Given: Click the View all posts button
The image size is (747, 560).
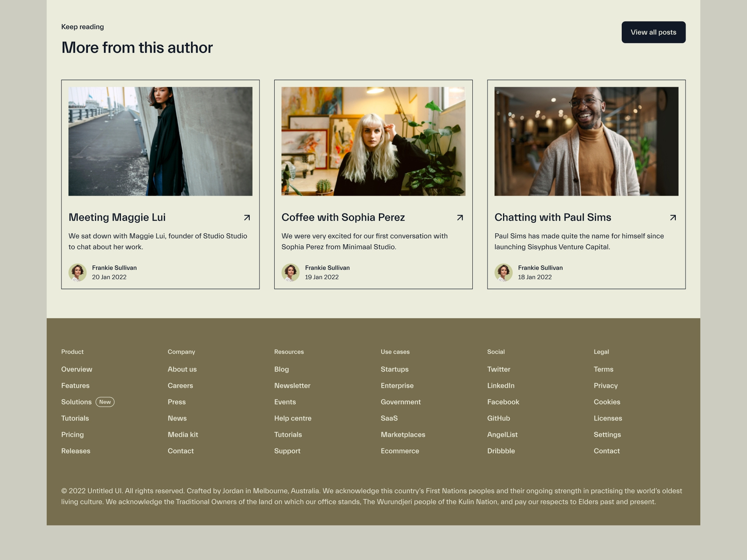Looking at the screenshot, I should [x=653, y=32].
